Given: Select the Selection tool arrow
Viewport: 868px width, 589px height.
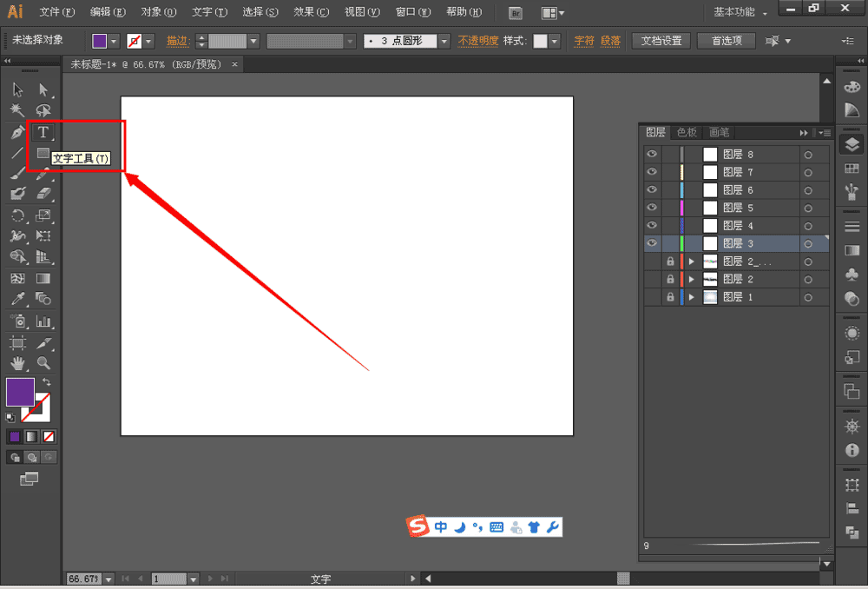Looking at the screenshot, I should tap(17, 89).
